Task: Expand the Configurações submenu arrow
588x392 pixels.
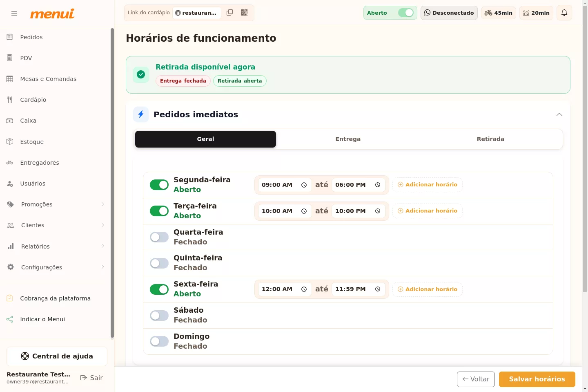Action: (102, 267)
